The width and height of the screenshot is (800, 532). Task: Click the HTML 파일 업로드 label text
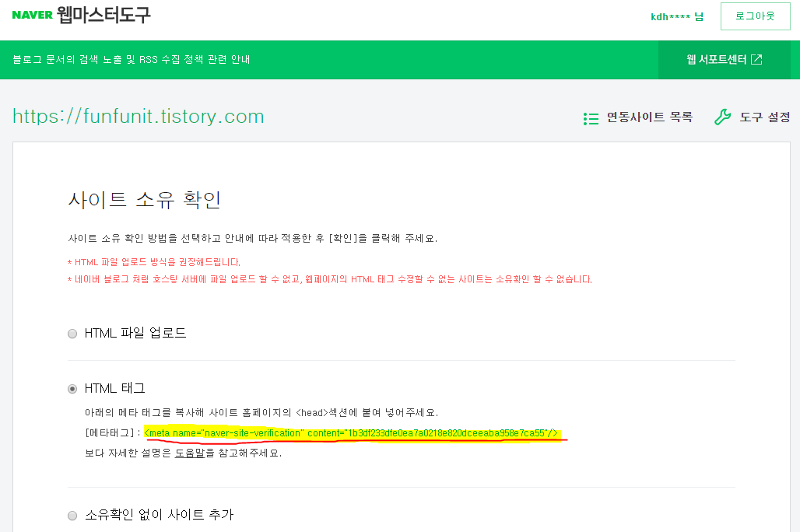pos(135,333)
